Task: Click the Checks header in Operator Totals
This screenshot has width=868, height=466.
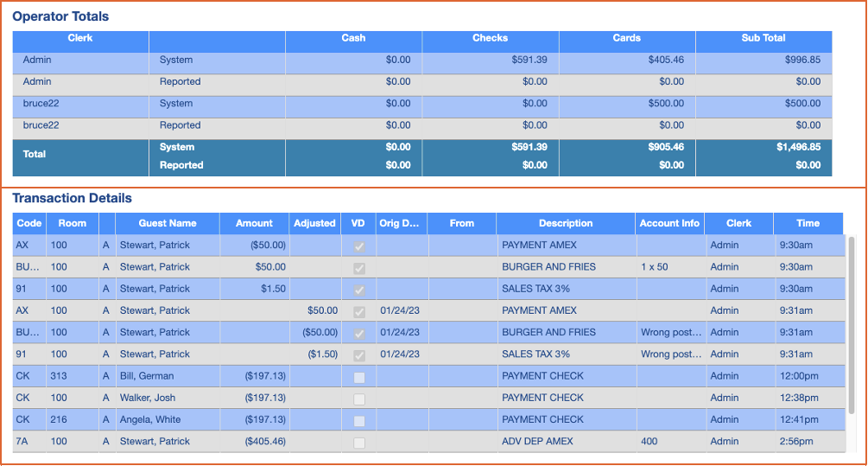Action: point(490,38)
